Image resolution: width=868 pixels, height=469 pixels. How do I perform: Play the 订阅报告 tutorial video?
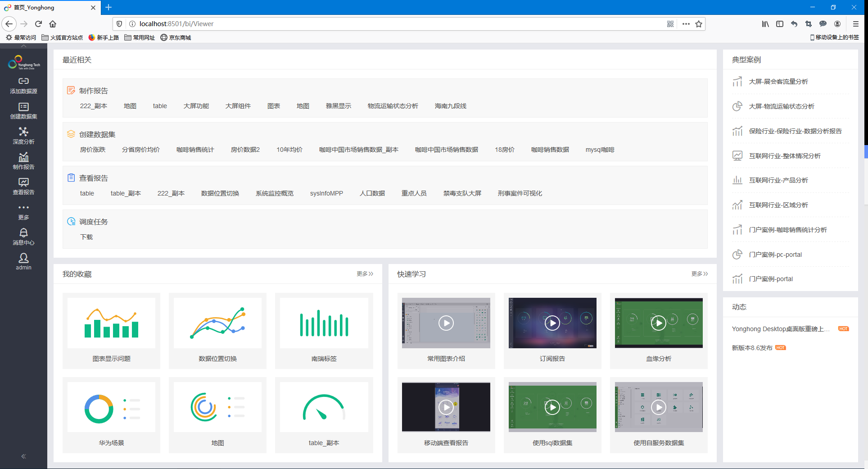click(552, 323)
